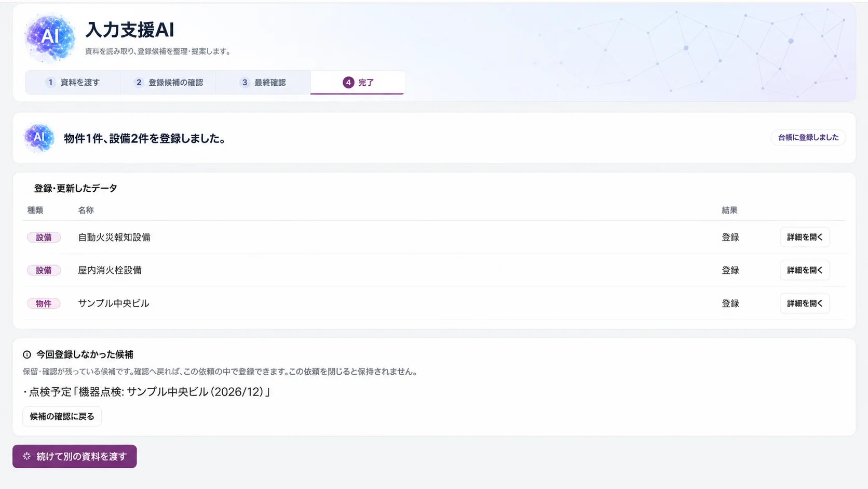Click the name サンプル中央ビル in table
The width and height of the screenshot is (868, 489).
pyautogui.click(x=114, y=303)
